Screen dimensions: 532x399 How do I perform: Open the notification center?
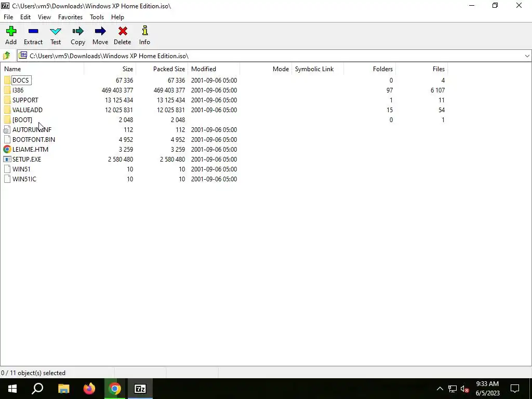(x=515, y=389)
